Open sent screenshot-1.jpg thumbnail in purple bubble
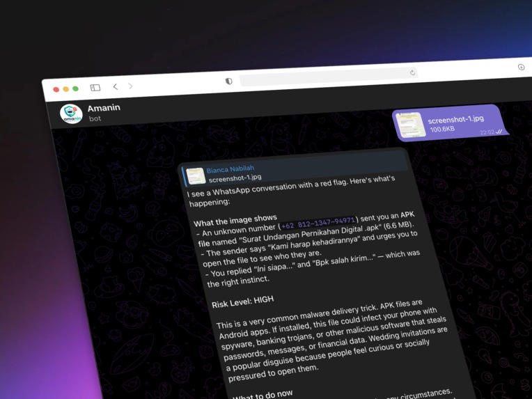532x399 pixels. (411, 125)
